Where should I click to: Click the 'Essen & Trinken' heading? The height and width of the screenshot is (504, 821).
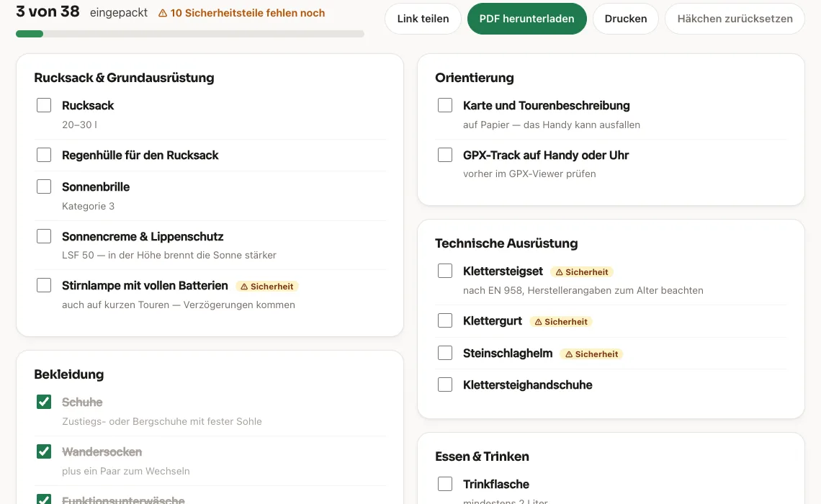click(x=483, y=456)
